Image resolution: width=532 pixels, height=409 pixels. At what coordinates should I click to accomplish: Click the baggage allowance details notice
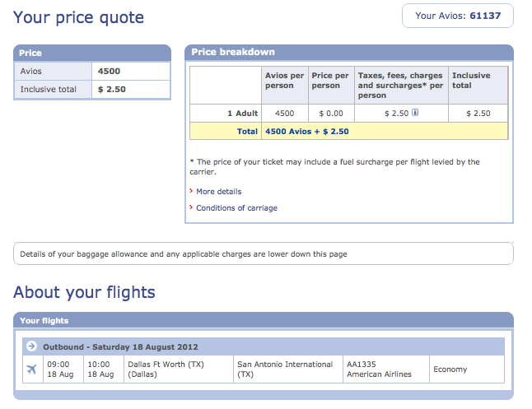pos(263,254)
